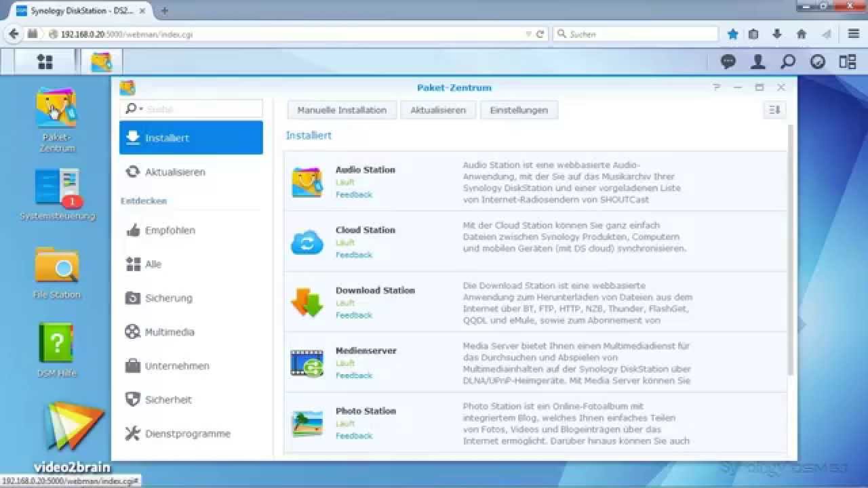Image resolution: width=868 pixels, height=488 pixels.
Task: Click the Cloud Station package icon
Action: tap(307, 242)
